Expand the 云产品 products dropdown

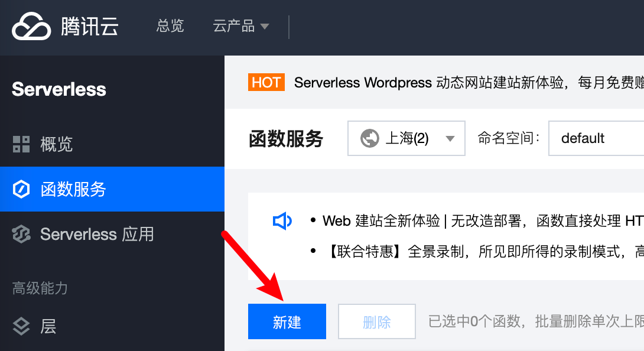click(240, 27)
